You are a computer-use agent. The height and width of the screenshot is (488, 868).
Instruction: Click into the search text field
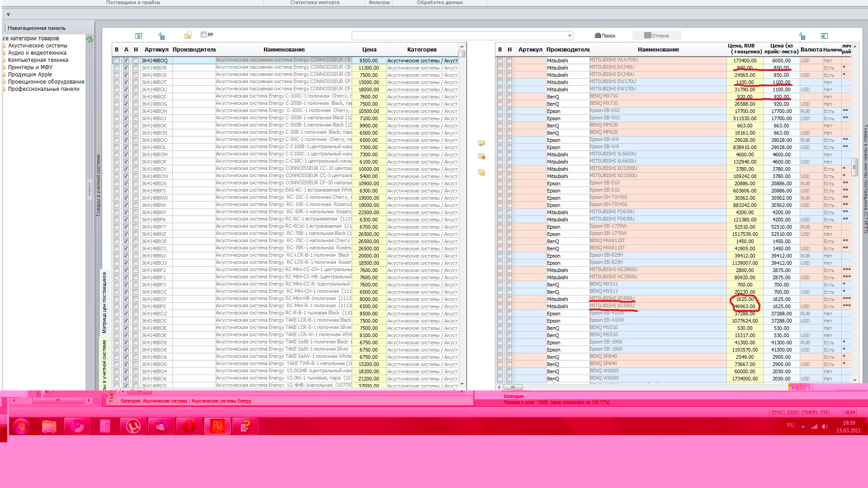459,36
